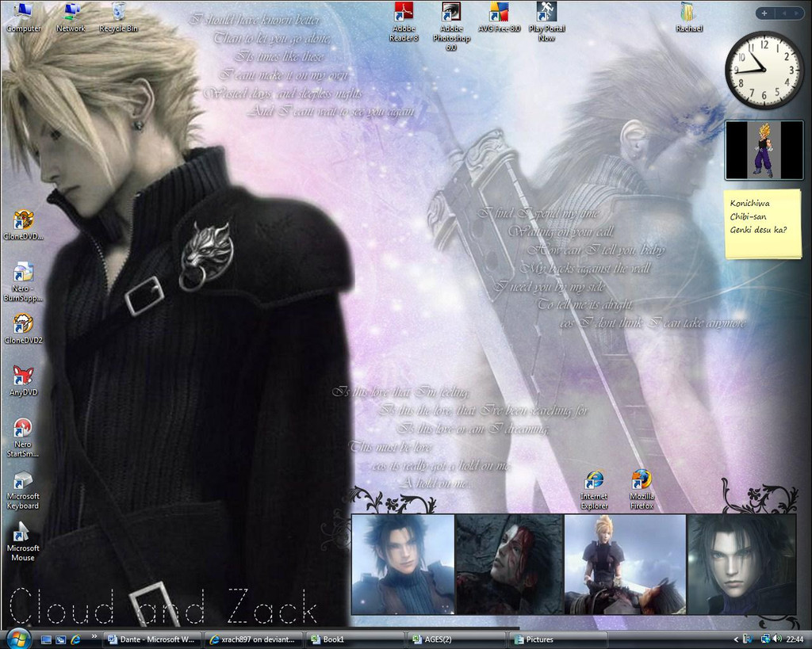Open the Nero - BurnSupp... shortcut
This screenshot has height=649, width=812.
(x=23, y=282)
